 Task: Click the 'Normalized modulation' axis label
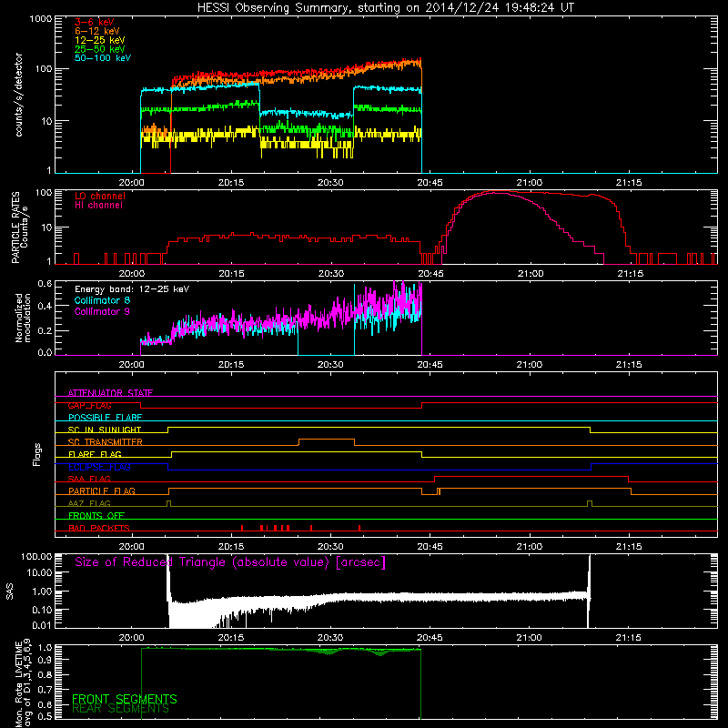[x=24, y=318]
